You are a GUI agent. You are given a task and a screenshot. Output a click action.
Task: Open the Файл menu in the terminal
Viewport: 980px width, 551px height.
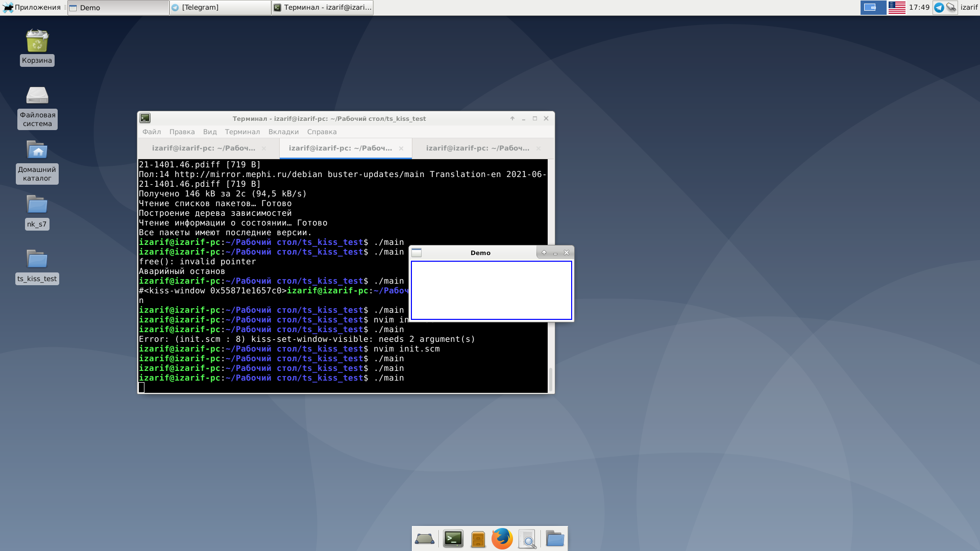(x=152, y=132)
